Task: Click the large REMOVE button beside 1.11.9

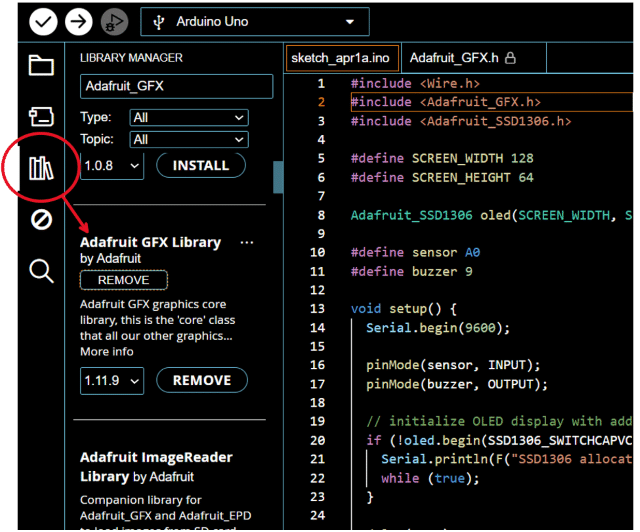Action: (202, 381)
